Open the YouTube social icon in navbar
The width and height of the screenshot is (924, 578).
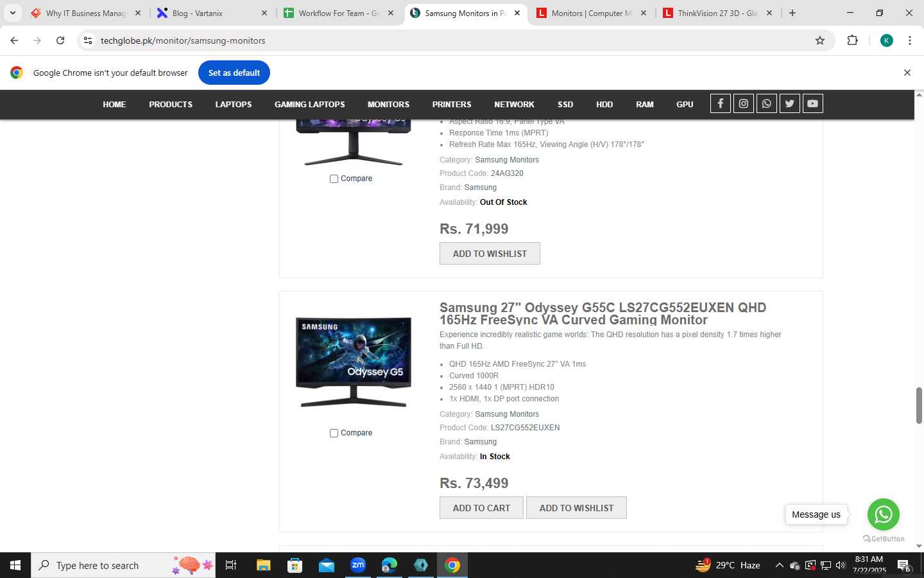coord(813,103)
